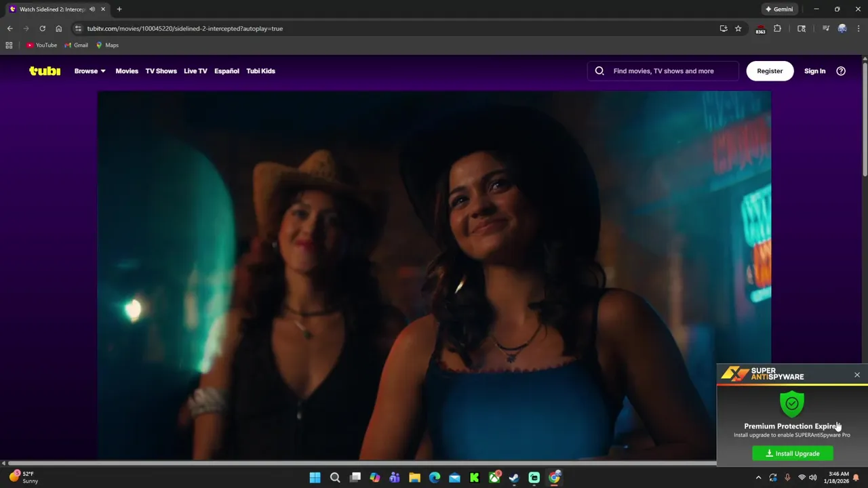Bookmark this page with star icon
Viewport: 868px width, 488px height.
click(x=738, y=28)
